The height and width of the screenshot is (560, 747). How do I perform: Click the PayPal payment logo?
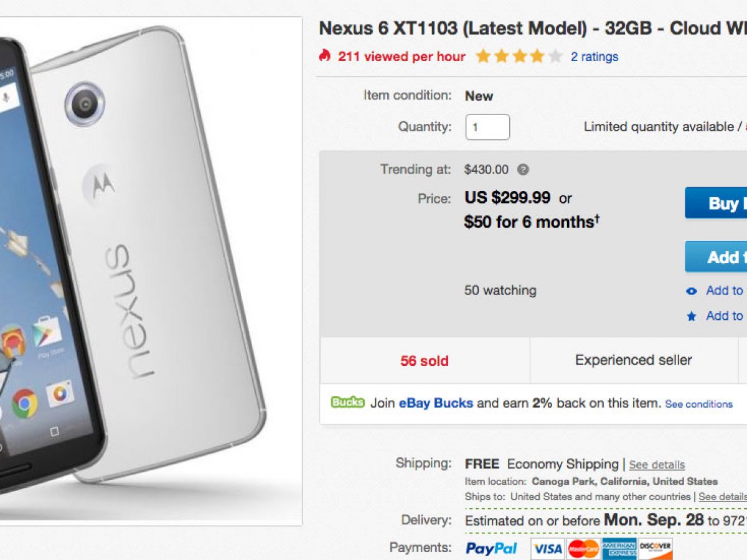click(492, 548)
